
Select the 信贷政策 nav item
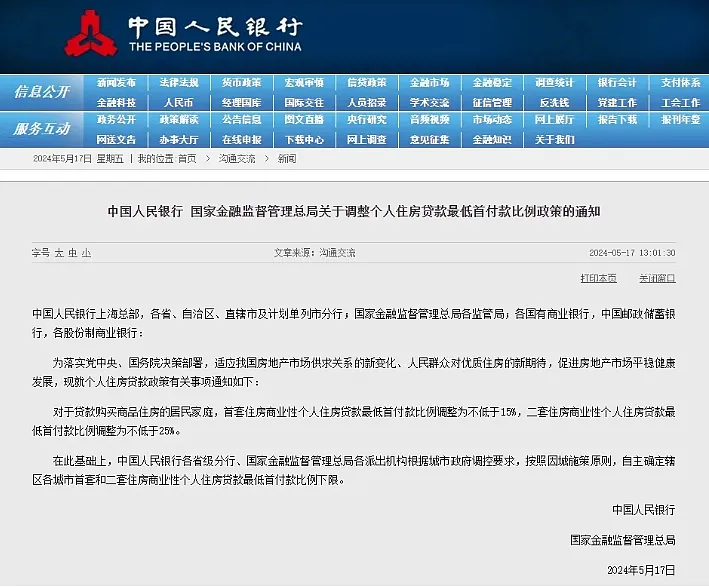[x=367, y=83]
